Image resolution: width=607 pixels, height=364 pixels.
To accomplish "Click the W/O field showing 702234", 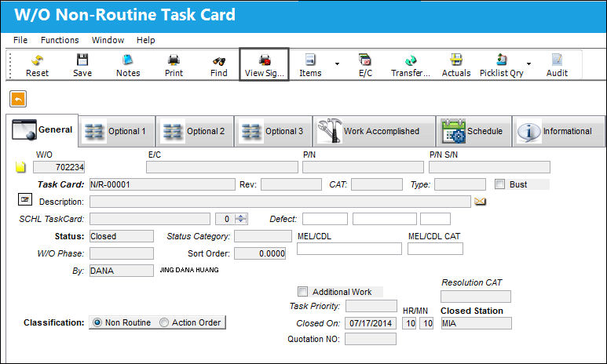I will 59,167.
